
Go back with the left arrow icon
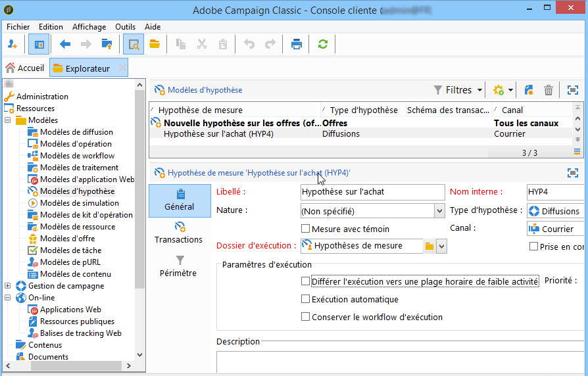tap(65, 44)
